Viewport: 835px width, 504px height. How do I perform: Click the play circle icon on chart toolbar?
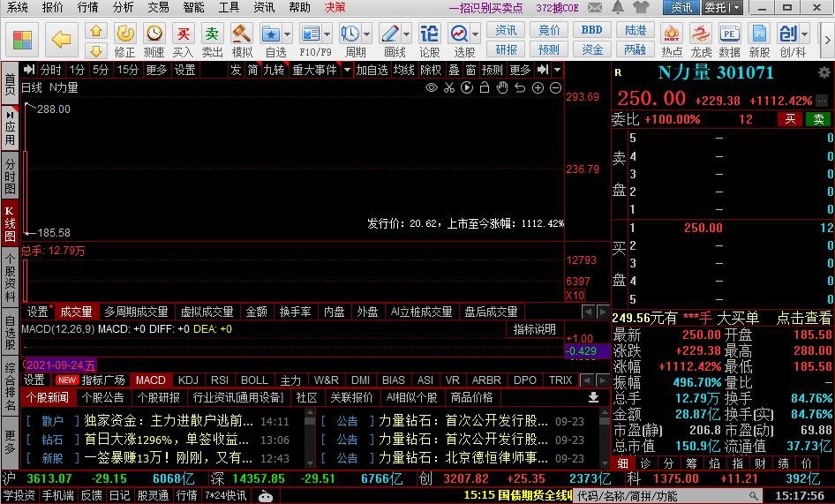click(x=467, y=88)
